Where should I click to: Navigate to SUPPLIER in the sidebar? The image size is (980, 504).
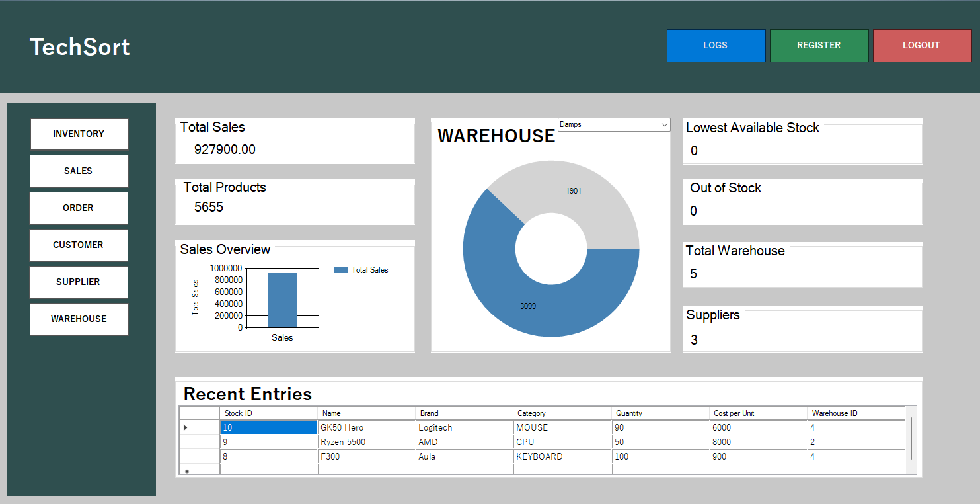point(79,282)
